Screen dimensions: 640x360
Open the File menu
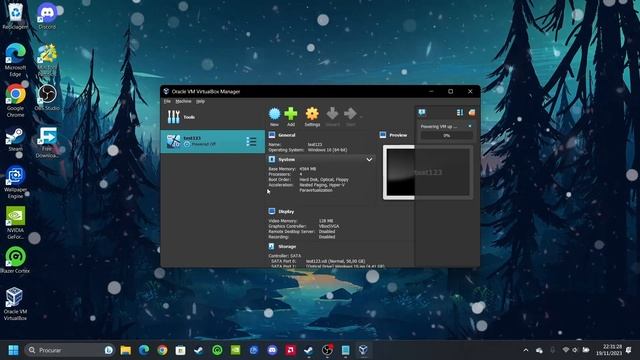(x=167, y=101)
